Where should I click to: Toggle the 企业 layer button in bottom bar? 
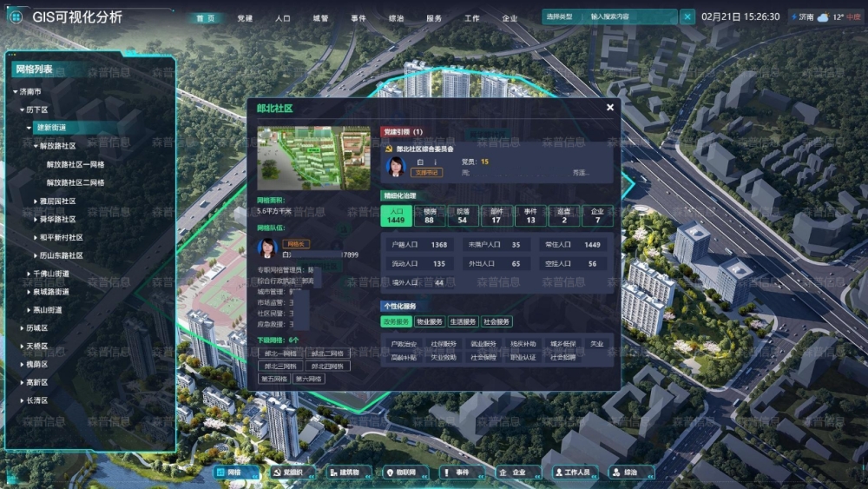517,472
